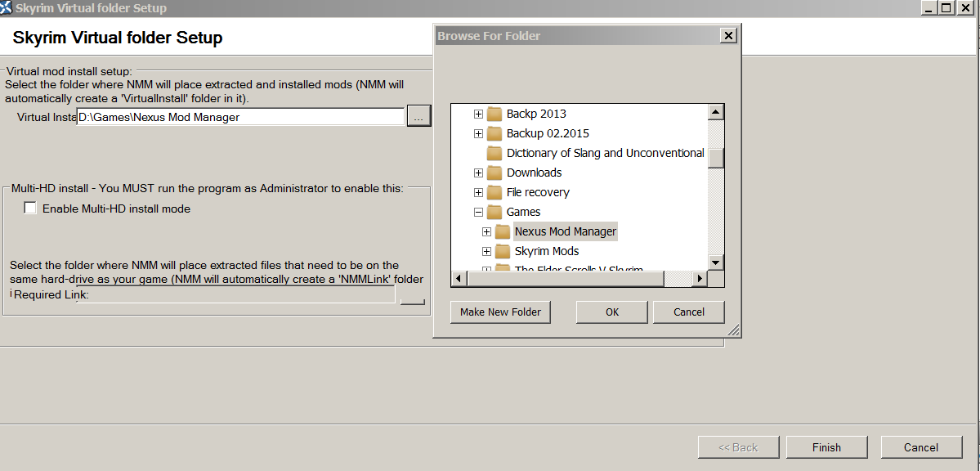This screenshot has height=471, width=980.
Task: Click the Backp 2013 folder icon
Action: pyautogui.click(x=494, y=114)
